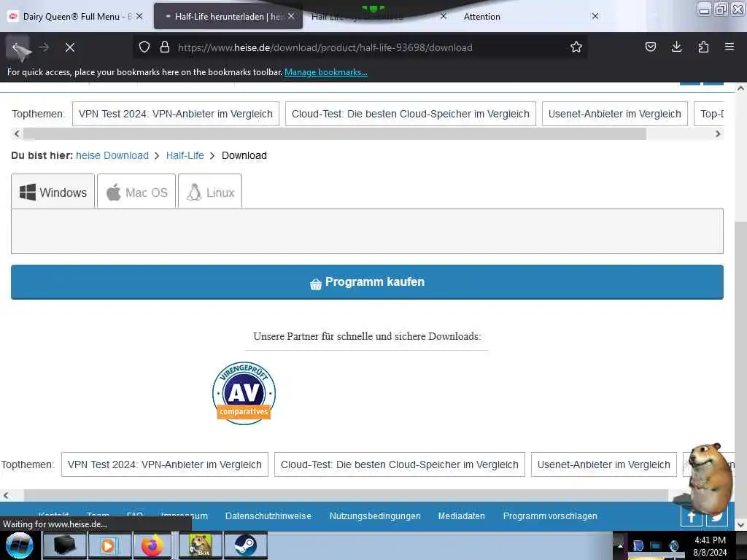Go forward with the arrow button

pos(44,47)
